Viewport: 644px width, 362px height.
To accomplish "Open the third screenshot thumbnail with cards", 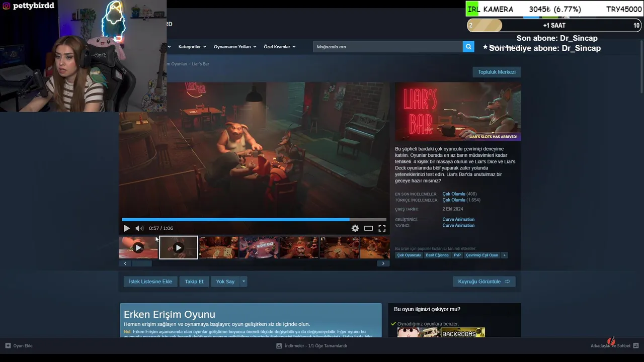I will click(218, 247).
